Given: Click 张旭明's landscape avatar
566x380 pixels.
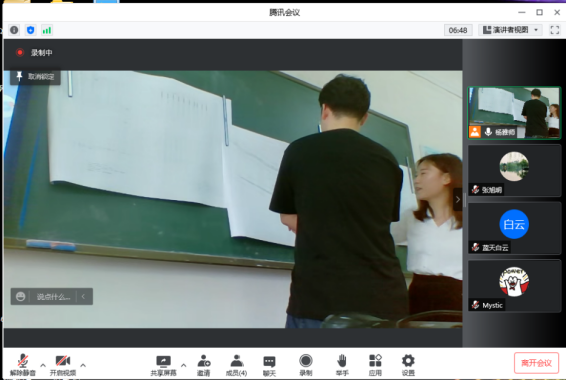Looking at the screenshot, I should [x=514, y=166].
